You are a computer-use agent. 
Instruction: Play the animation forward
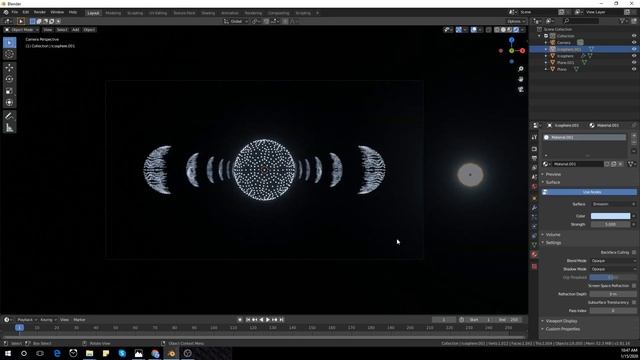268,320
